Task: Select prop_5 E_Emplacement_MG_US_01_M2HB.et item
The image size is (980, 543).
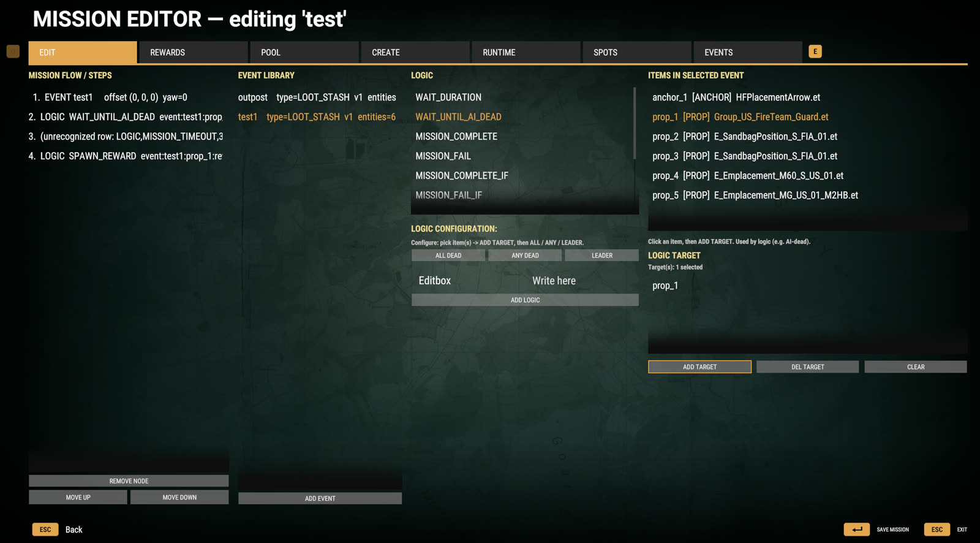Action: pyautogui.click(x=807, y=196)
